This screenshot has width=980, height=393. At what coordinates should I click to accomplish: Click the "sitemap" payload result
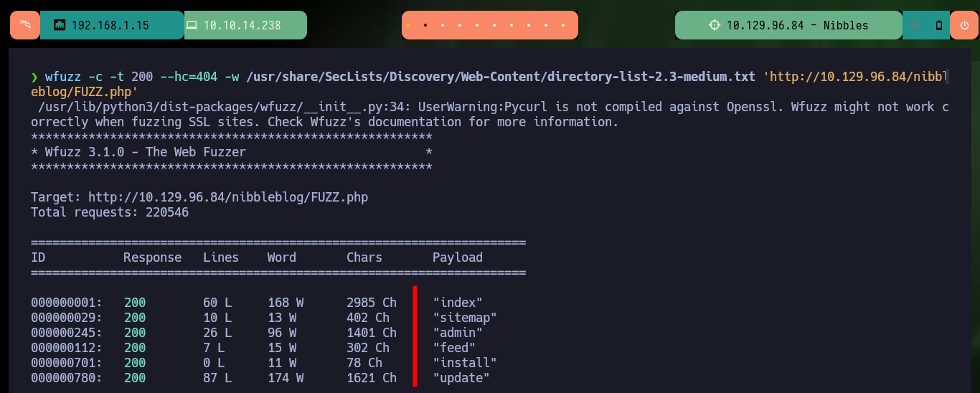tap(465, 318)
